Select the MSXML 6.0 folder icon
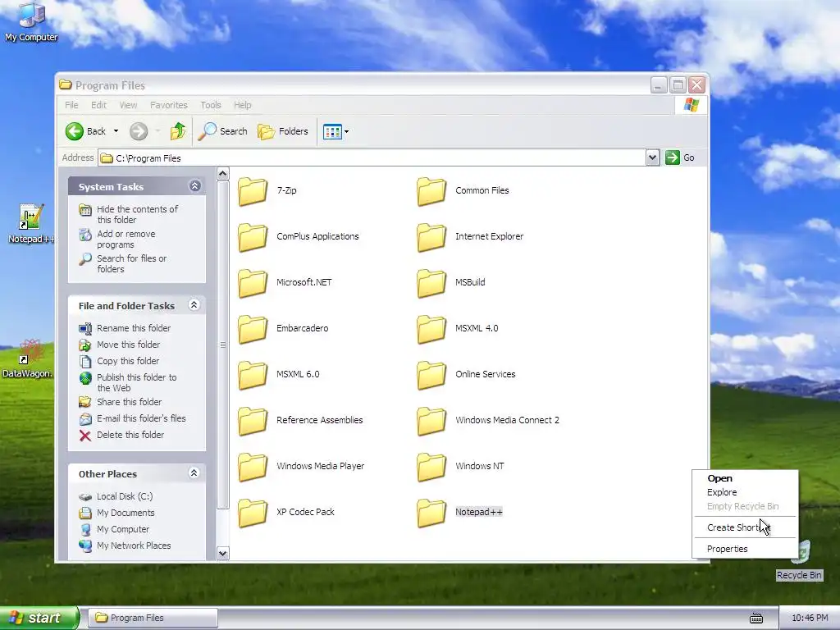Image resolution: width=840 pixels, height=630 pixels. pyautogui.click(x=253, y=375)
